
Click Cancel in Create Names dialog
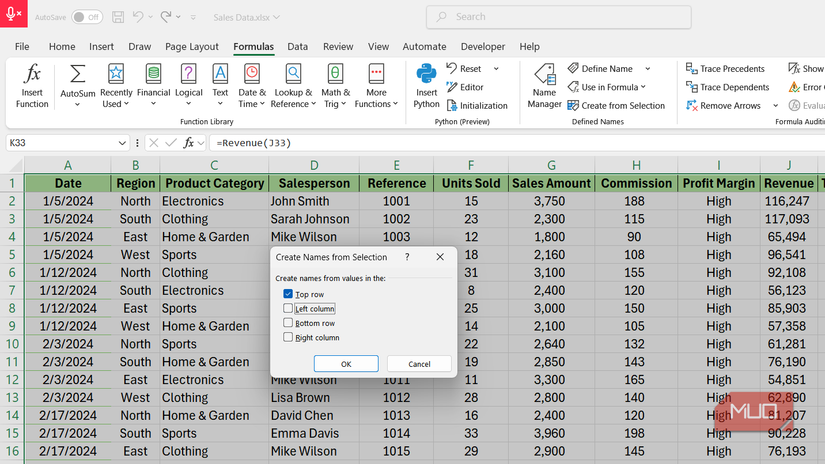tap(419, 364)
